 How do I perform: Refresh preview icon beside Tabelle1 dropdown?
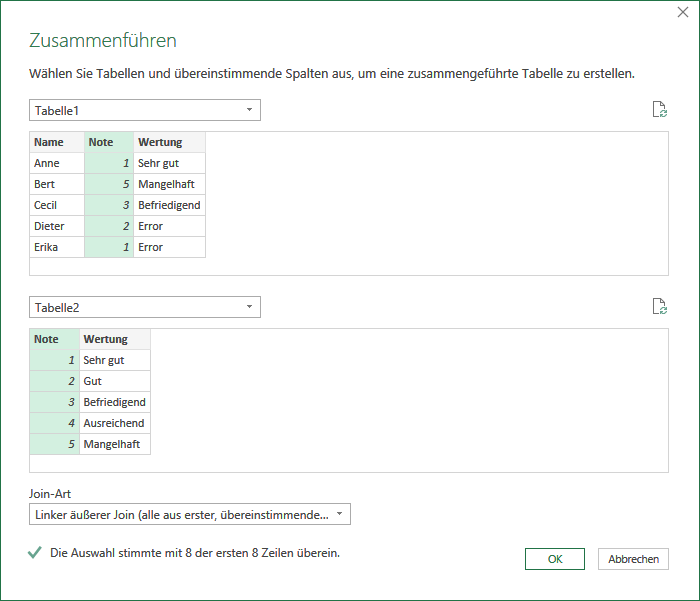point(660,109)
